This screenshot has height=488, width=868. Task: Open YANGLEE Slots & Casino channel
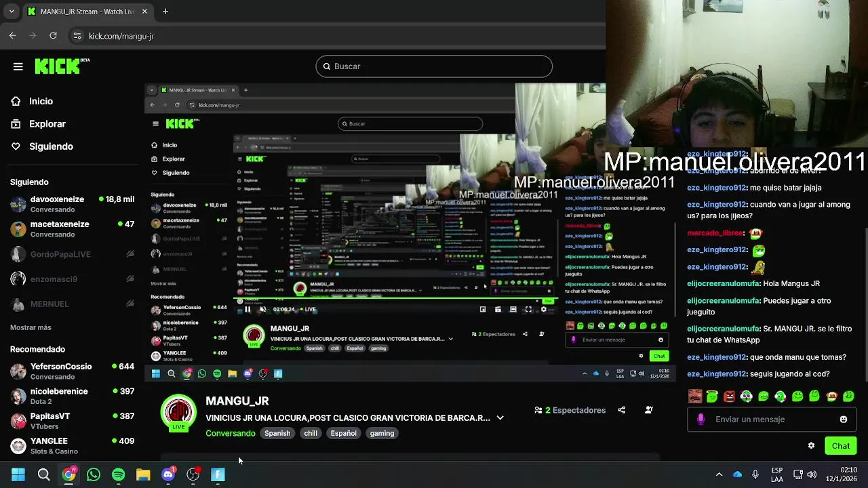point(72,446)
